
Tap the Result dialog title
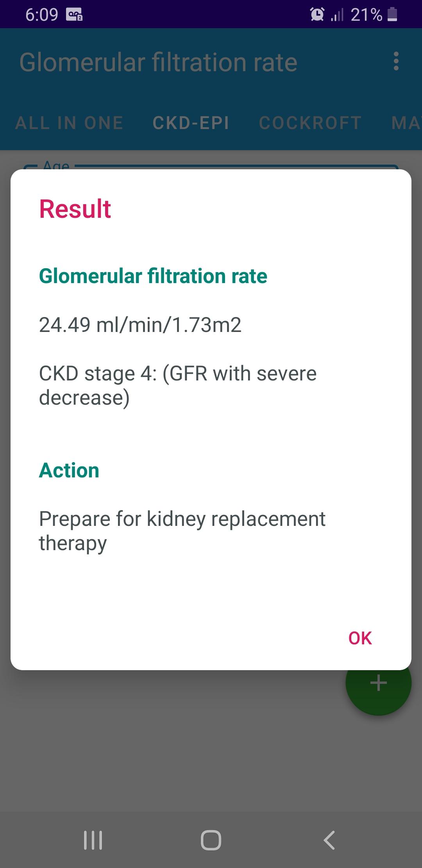pyautogui.click(x=75, y=209)
